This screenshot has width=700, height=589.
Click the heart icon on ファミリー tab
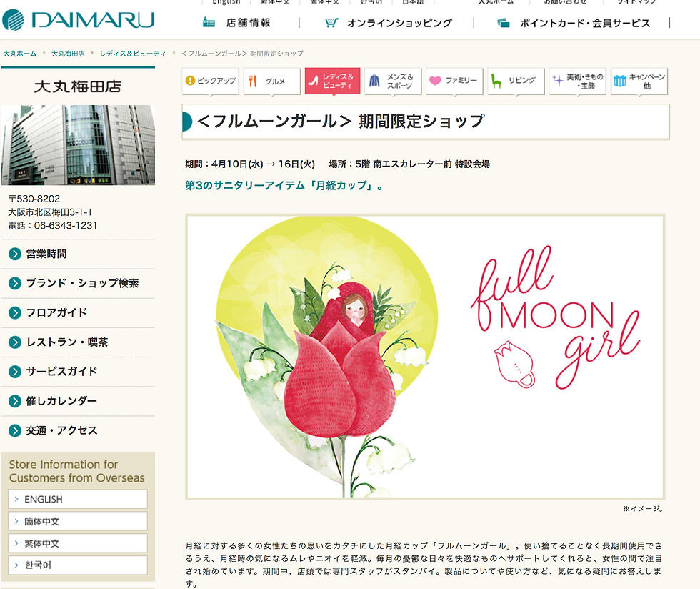click(x=435, y=81)
